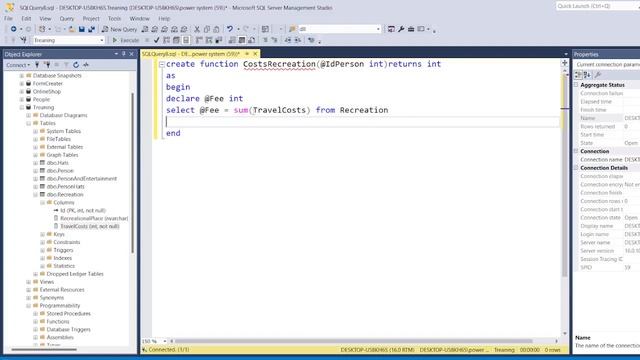640x360 pixels.
Task: Click the Copy icon in toolbar
Action: point(207,29)
